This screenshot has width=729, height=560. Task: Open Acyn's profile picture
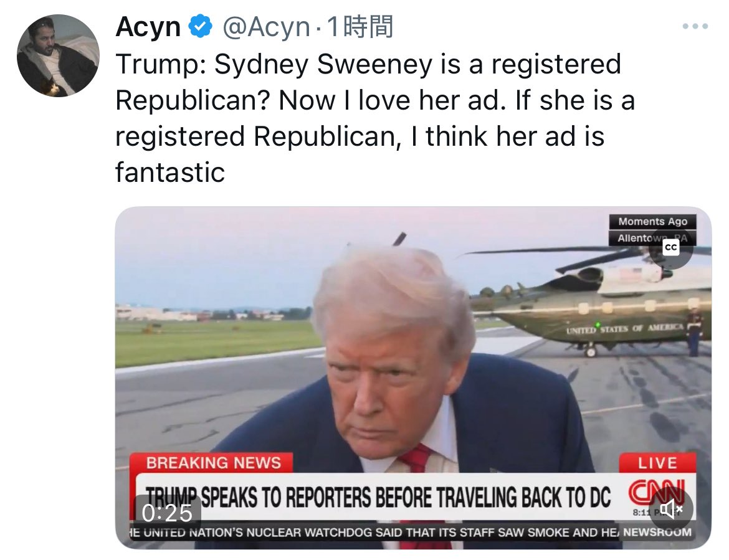point(58,55)
